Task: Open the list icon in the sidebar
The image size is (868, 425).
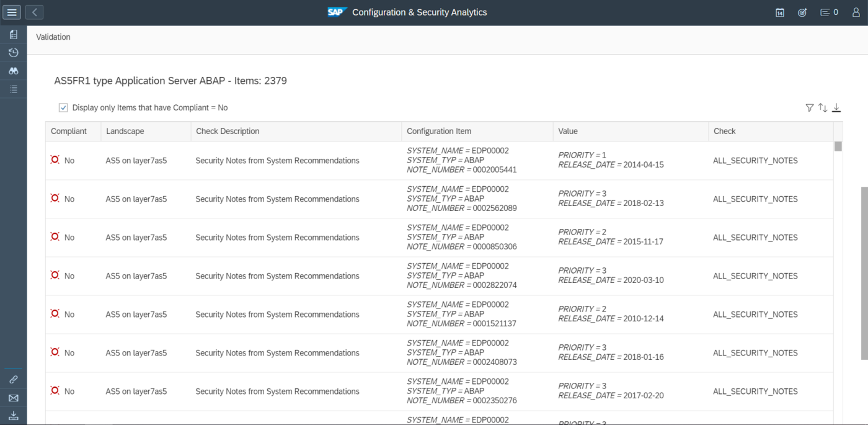Action: tap(13, 89)
